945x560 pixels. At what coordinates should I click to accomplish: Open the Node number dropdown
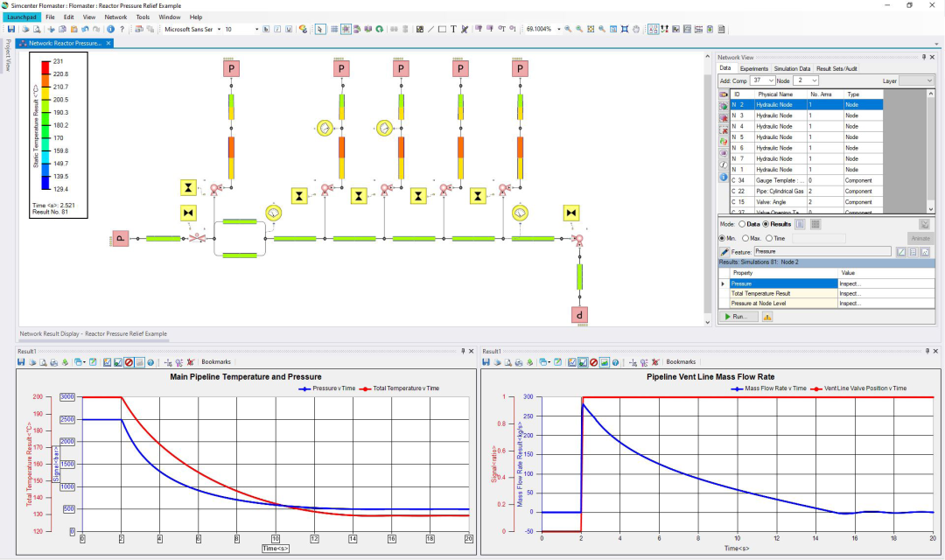(x=814, y=80)
